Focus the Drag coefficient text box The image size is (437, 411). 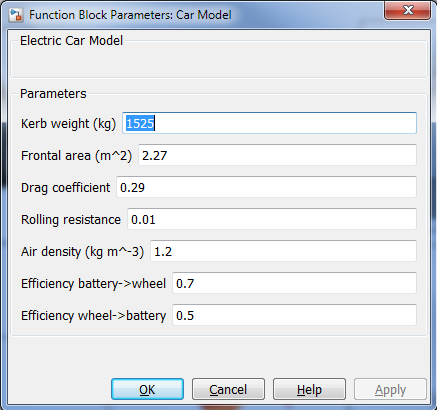[x=266, y=187]
